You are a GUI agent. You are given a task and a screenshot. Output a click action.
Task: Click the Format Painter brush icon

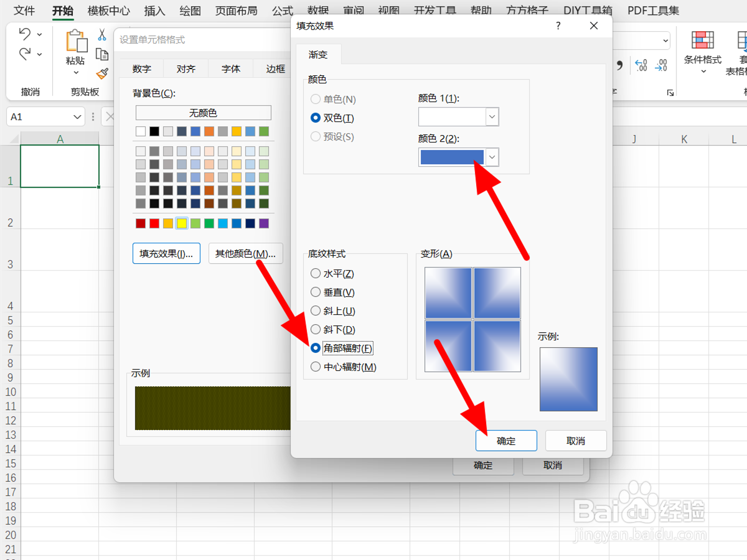point(102,73)
